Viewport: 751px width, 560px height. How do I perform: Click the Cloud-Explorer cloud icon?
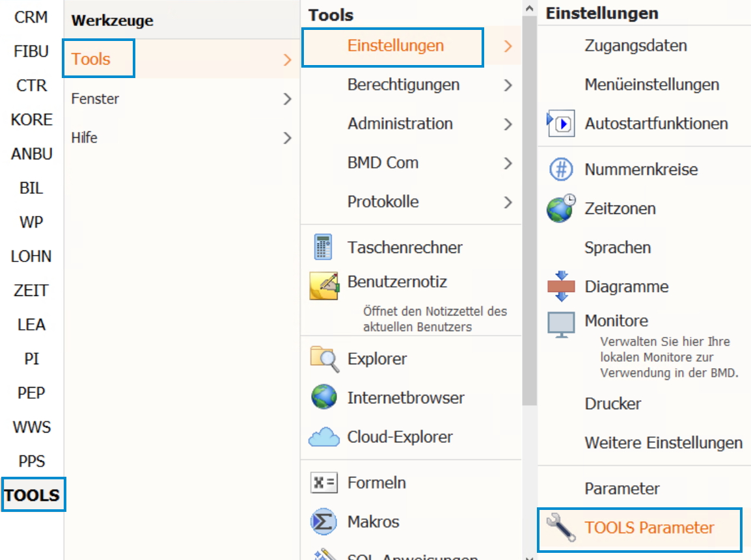(324, 436)
